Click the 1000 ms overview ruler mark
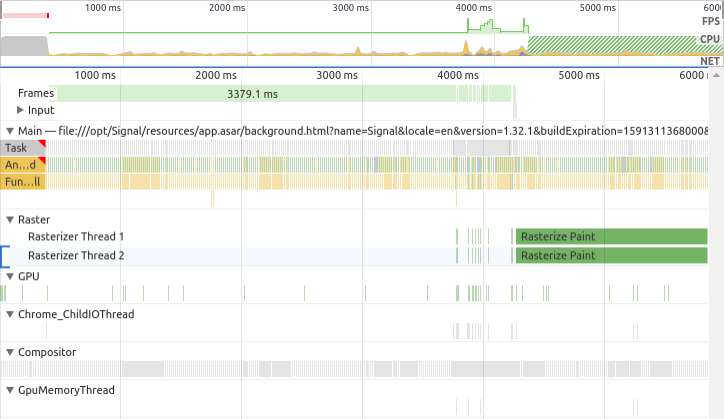This screenshot has height=419, width=724. (x=103, y=8)
